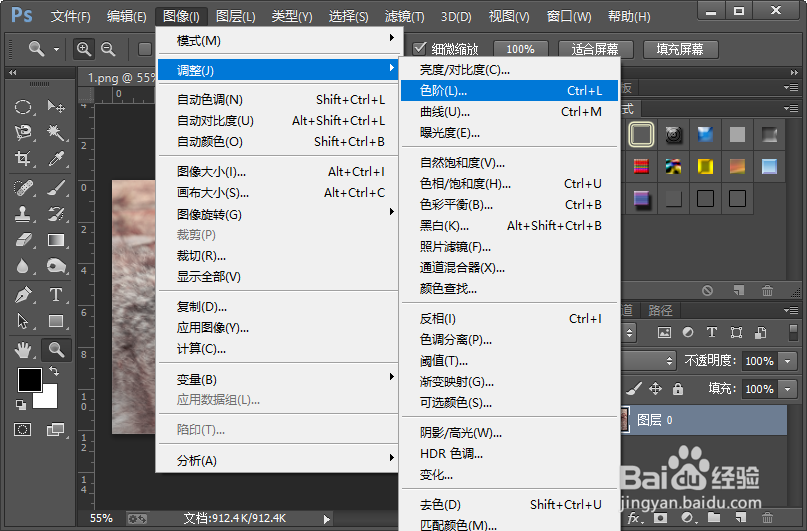The width and height of the screenshot is (807, 531).
Task: Select the Move tool
Action: [56, 107]
